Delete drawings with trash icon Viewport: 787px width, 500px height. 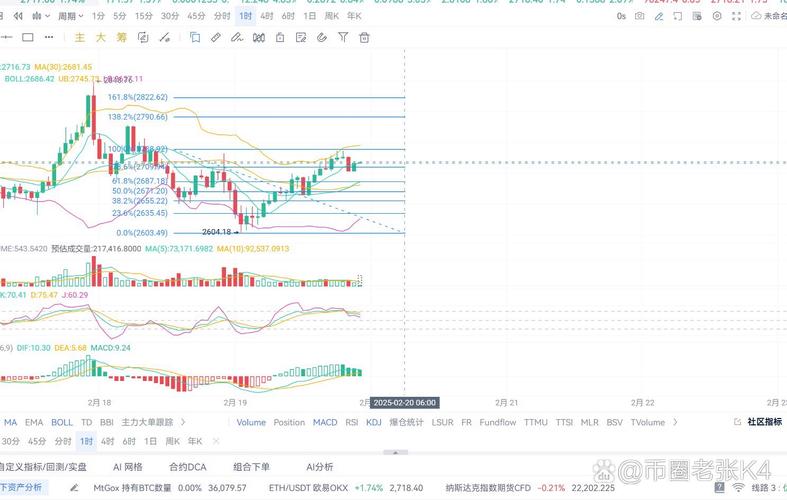click(364, 37)
